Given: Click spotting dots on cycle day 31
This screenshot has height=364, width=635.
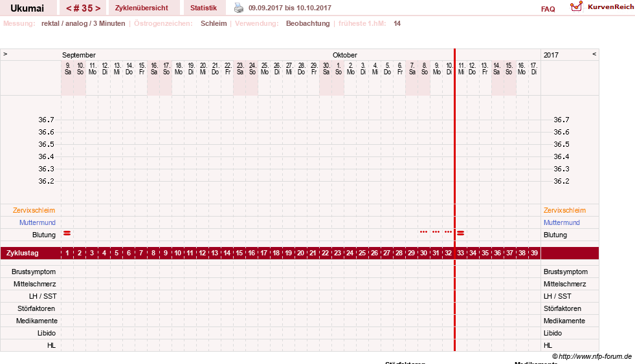Looking at the screenshot, I should (436, 231).
